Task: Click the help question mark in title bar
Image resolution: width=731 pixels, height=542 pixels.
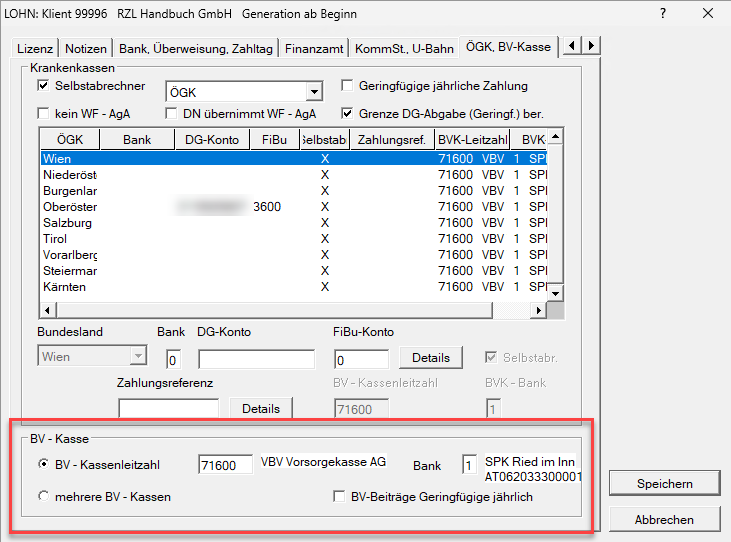Action: 665,14
